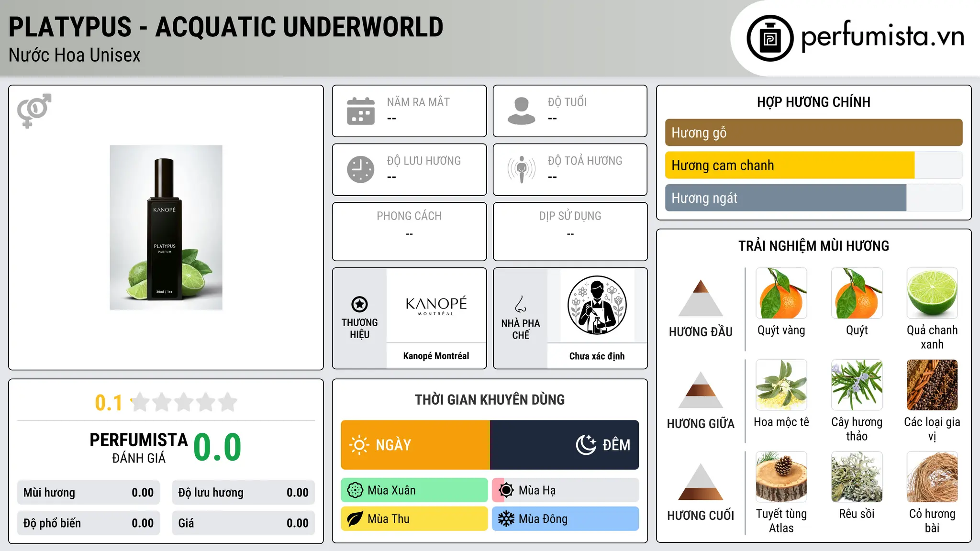Click the snowflake icon for Mùa Đông
This screenshot has height=551, width=980.
[x=506, y=519]
